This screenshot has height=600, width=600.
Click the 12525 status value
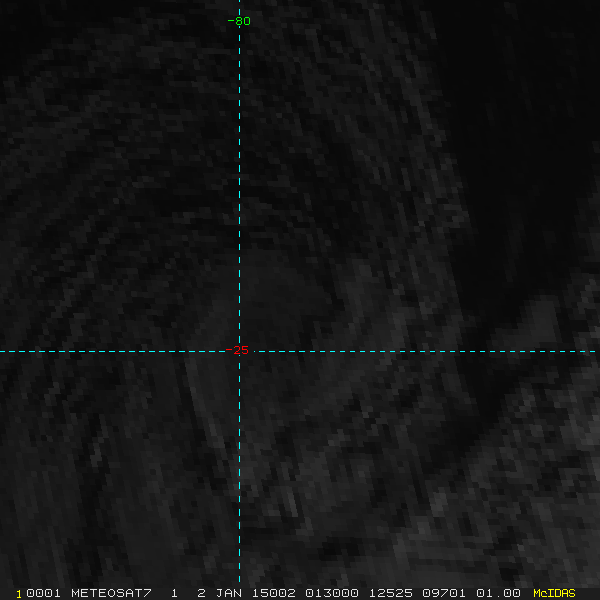click(390, 593)
